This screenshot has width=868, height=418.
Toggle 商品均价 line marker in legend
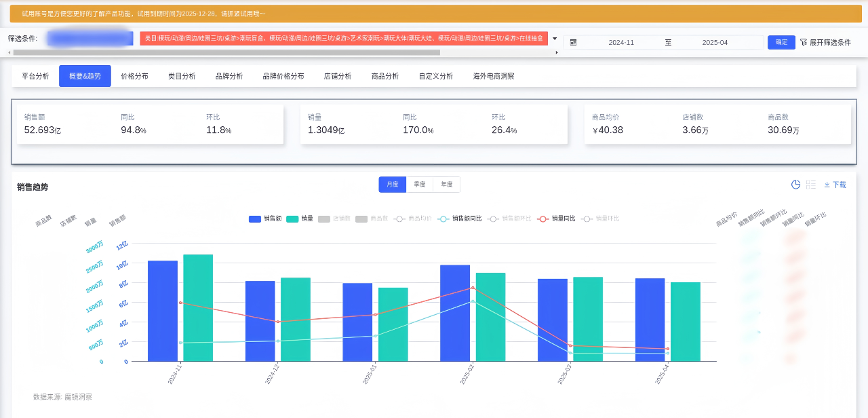(399, 218)
